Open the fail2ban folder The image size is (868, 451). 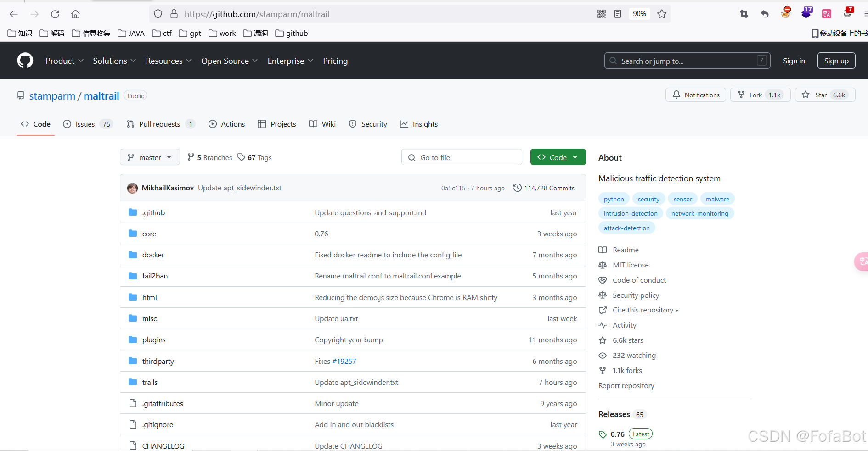coord(155,276)
